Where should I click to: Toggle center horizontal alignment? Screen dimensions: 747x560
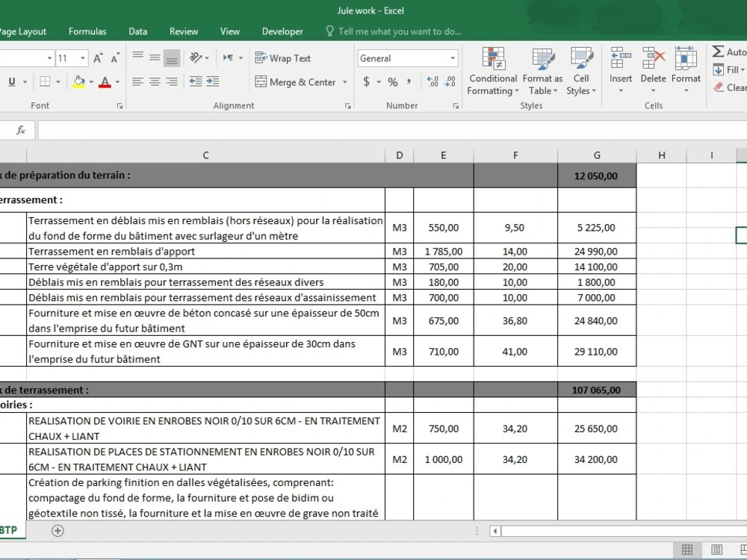[155, 82]
